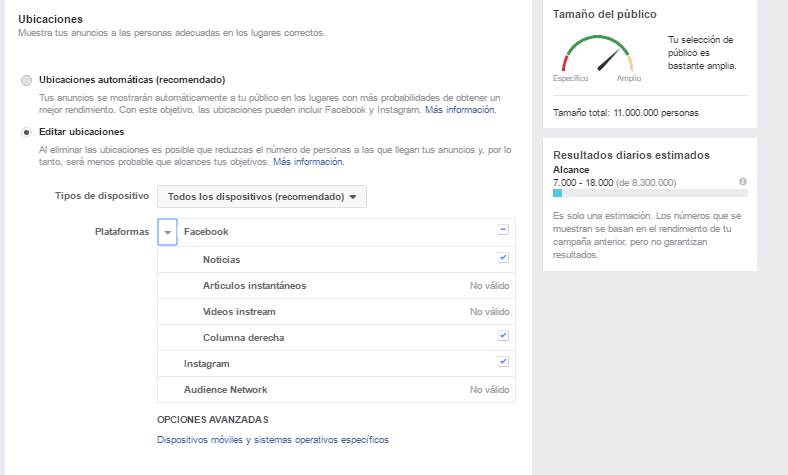
Task: Select the Artículos instantáneos row
Action: (336, 286)
